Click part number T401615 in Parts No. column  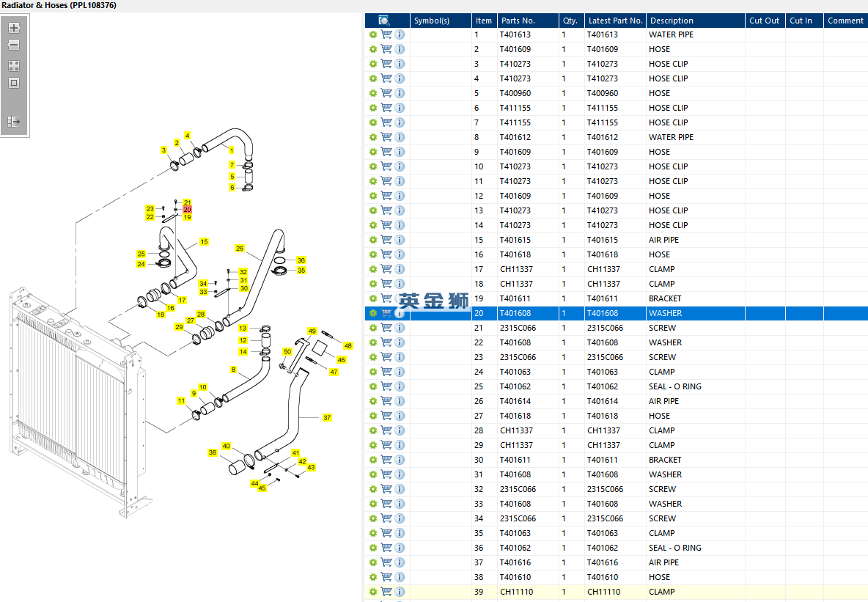click(x=515, y=240)
